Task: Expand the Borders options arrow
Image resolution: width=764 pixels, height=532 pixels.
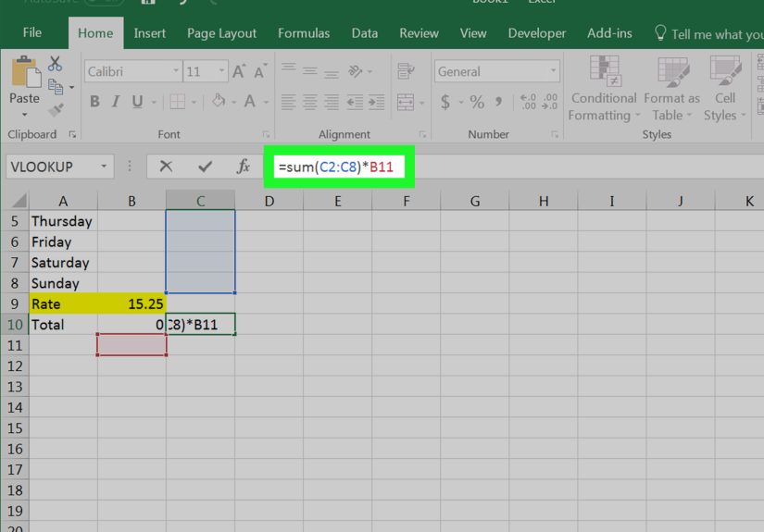Action: coord(194,102)
